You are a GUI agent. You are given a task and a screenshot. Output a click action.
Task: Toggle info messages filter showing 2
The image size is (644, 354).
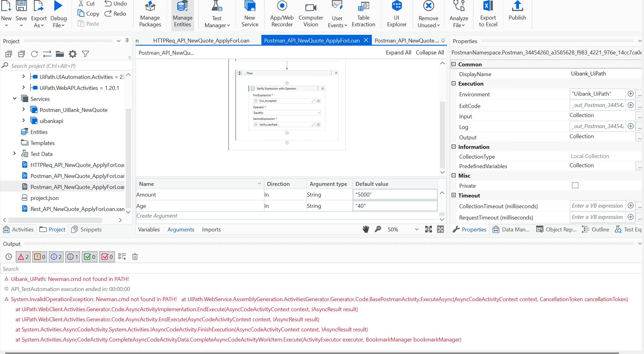(x=56, y=257)
